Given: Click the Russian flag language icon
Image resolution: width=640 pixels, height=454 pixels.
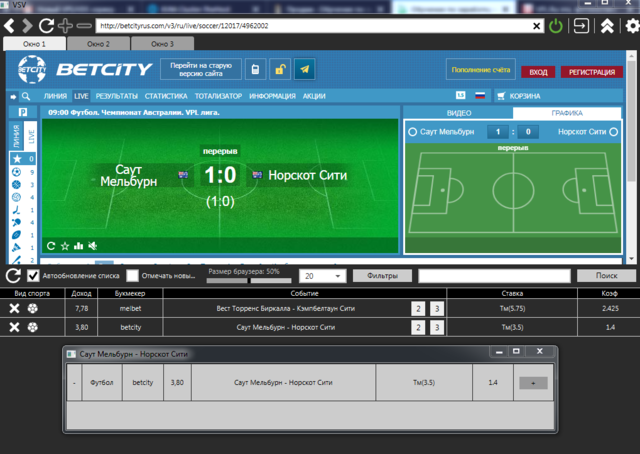Looking at the screenshot, I should (480, 96).
